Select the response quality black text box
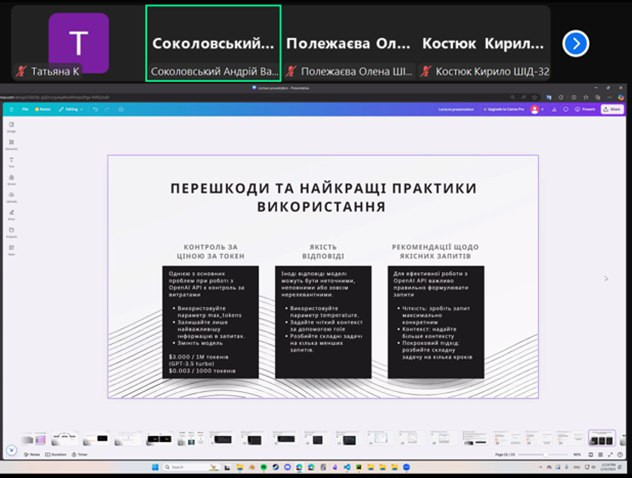 [x=323, y=322]
